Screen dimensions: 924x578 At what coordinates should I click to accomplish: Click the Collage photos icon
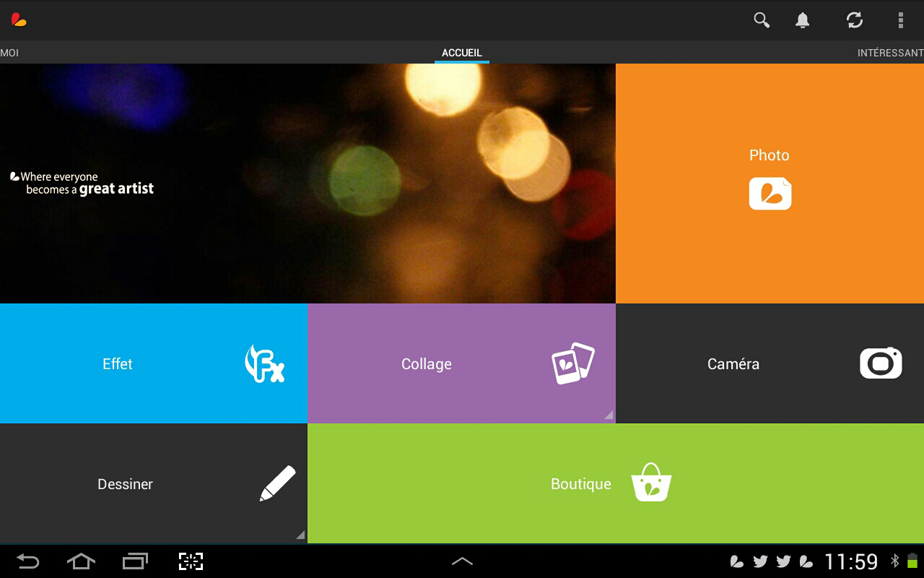click(572, 363)
